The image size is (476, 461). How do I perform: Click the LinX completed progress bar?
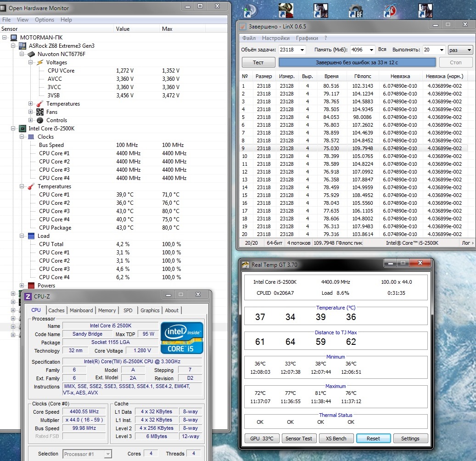pos(357,62)
